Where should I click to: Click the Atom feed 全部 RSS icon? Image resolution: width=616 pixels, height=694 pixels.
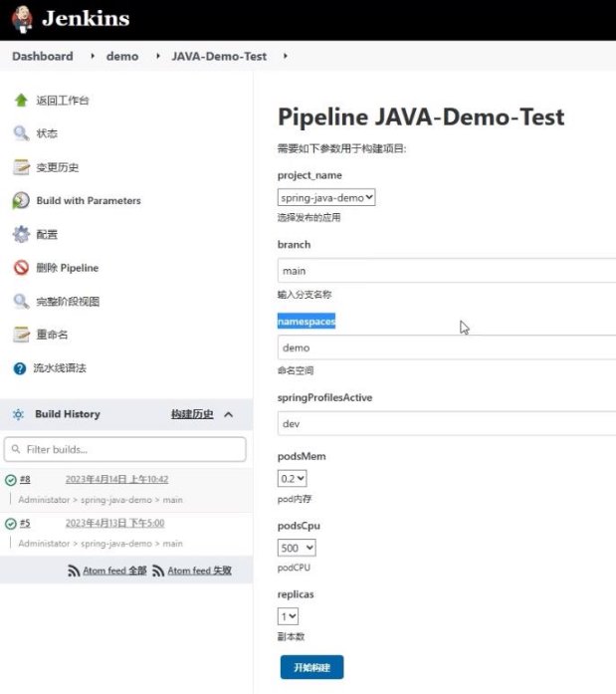tap(74, 571)
